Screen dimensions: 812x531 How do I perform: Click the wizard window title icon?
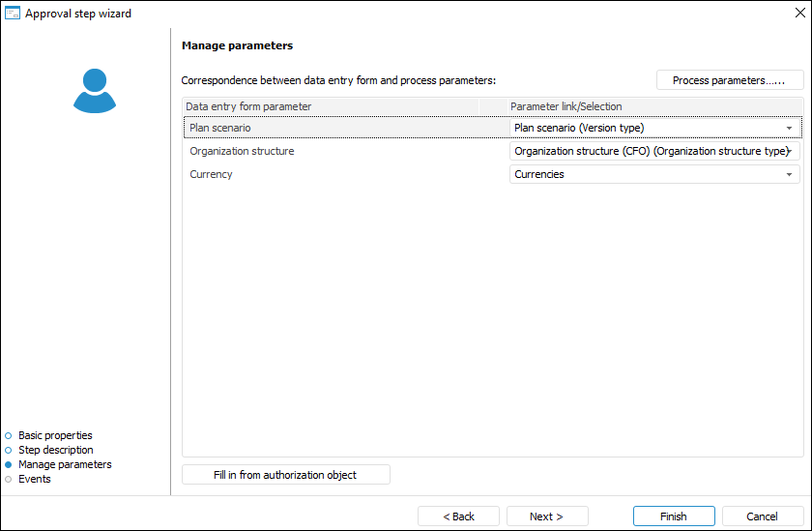click(13, 14)
